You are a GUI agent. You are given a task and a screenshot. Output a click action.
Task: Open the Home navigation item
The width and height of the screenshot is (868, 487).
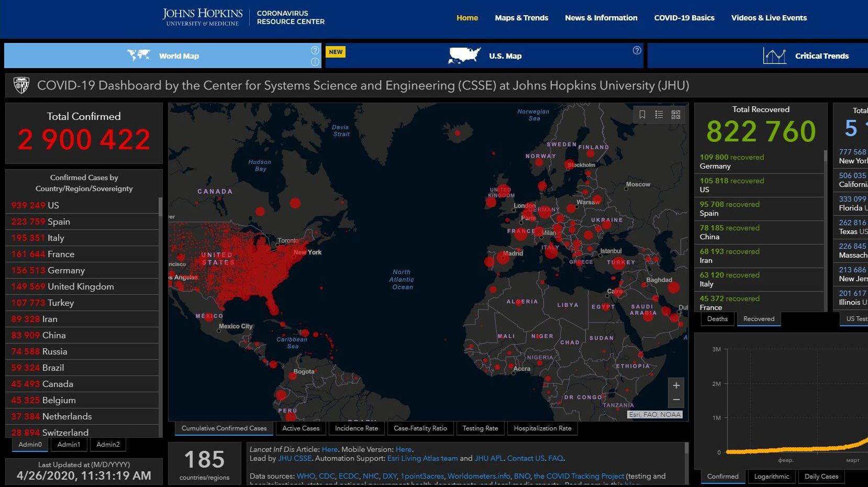tap(467, 18)
